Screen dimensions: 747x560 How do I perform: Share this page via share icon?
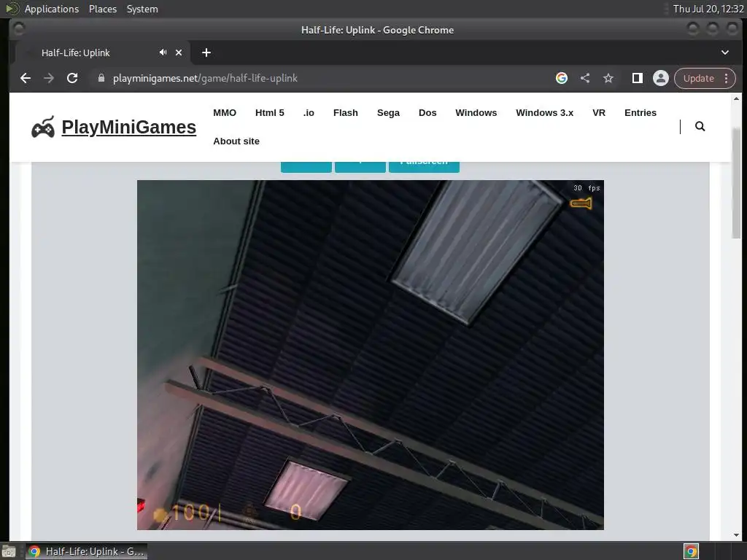(x=585, y=78)
